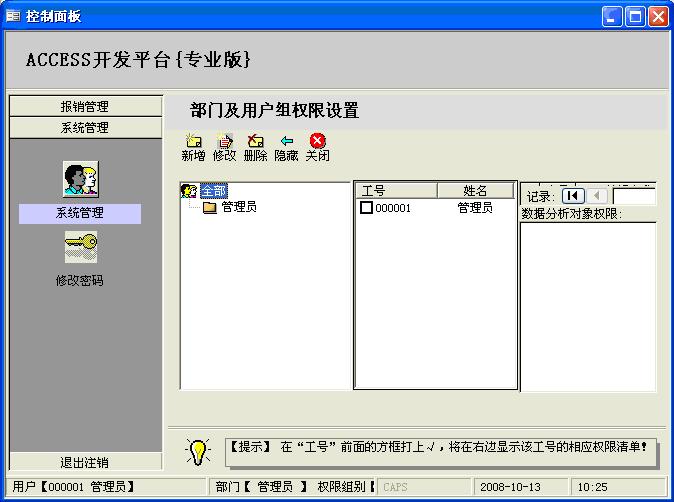Image resolution: width=674 pixels, height=502 pixels.
Task: Click the 用户【000001 管理员】 status bar entry
Action: click(x=107, y=487)
